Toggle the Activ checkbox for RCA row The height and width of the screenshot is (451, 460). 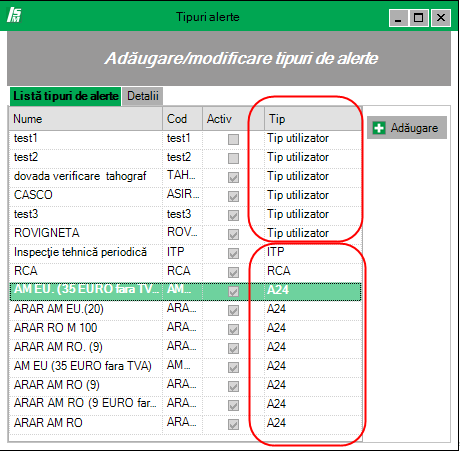tap(233, 272)
